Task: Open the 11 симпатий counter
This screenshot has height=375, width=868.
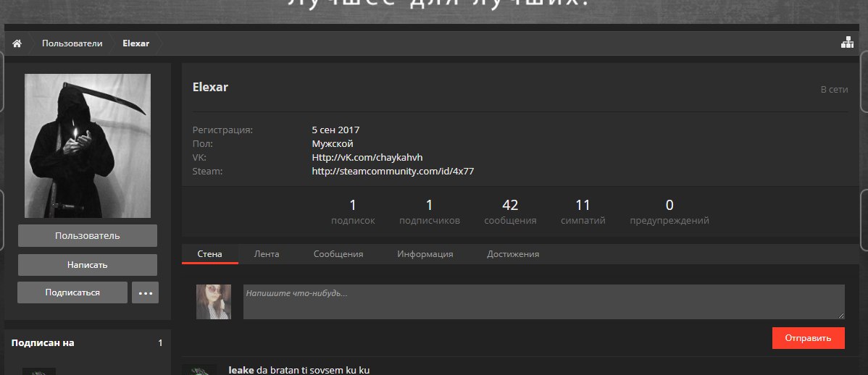Action: [583, 212]
